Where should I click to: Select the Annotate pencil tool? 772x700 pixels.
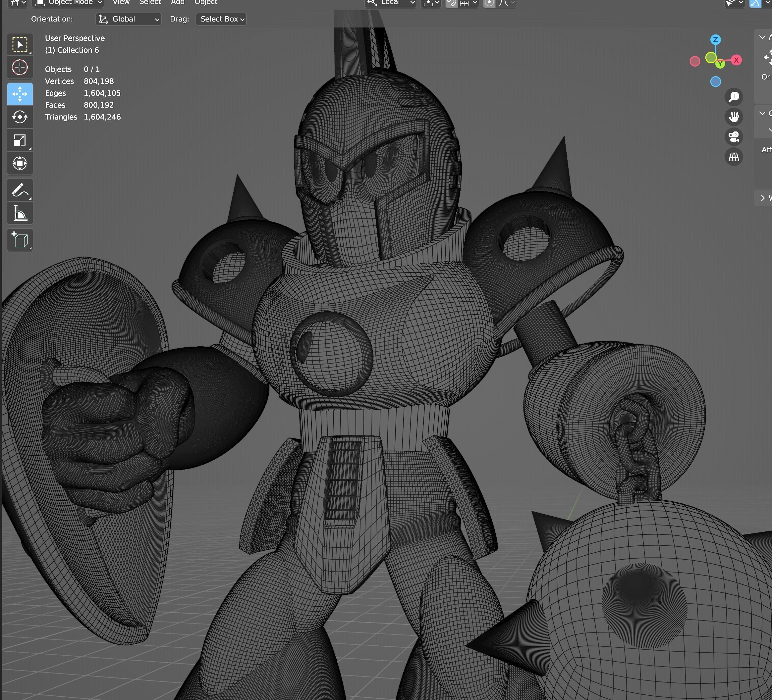pyautogui.click(x=20, y=190)
